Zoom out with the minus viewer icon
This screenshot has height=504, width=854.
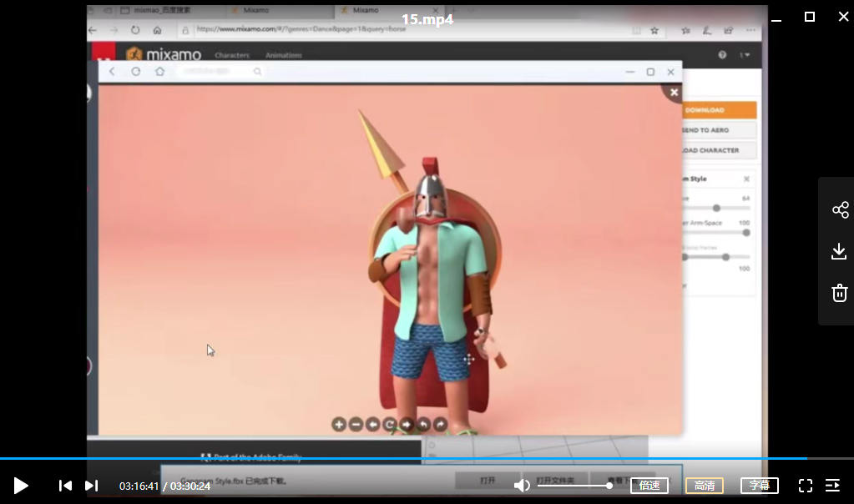click(356, 425)
